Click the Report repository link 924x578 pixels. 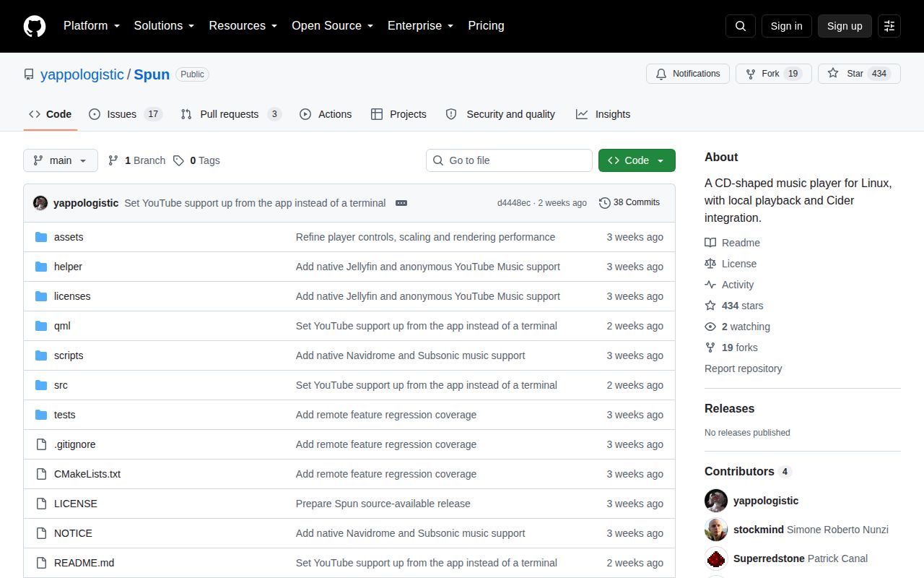743,368
